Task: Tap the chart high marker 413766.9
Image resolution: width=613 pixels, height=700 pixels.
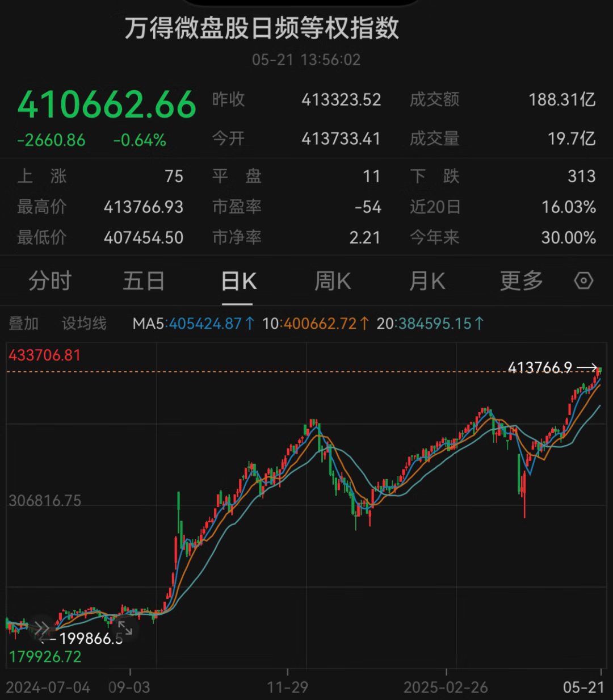Action: (x=540, y=368)
